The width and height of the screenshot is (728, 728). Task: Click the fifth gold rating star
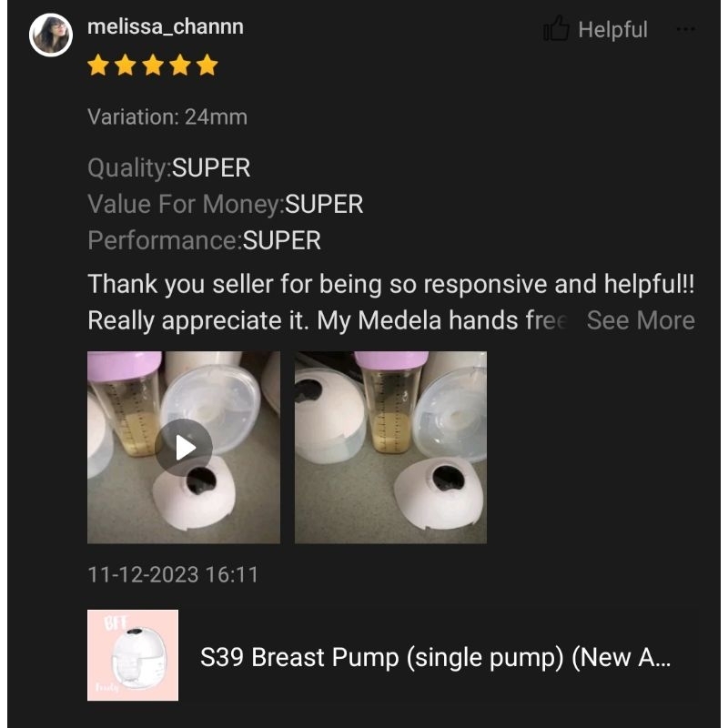pyautogui.click(x=207, y=65)
